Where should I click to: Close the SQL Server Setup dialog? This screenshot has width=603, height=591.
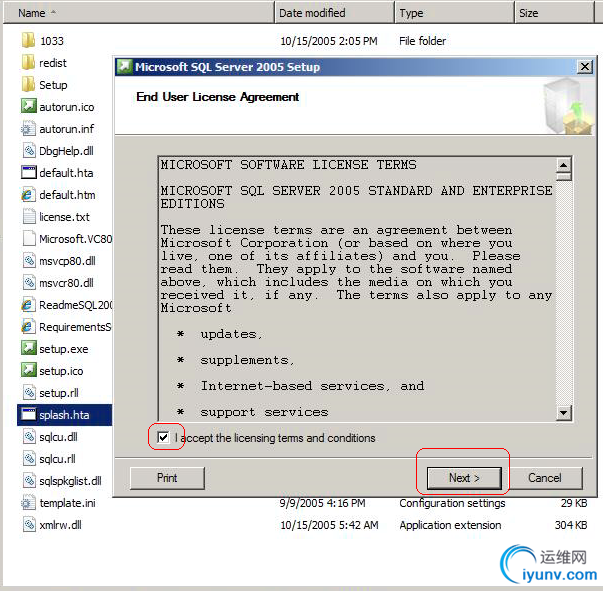[x=585, y=67]
